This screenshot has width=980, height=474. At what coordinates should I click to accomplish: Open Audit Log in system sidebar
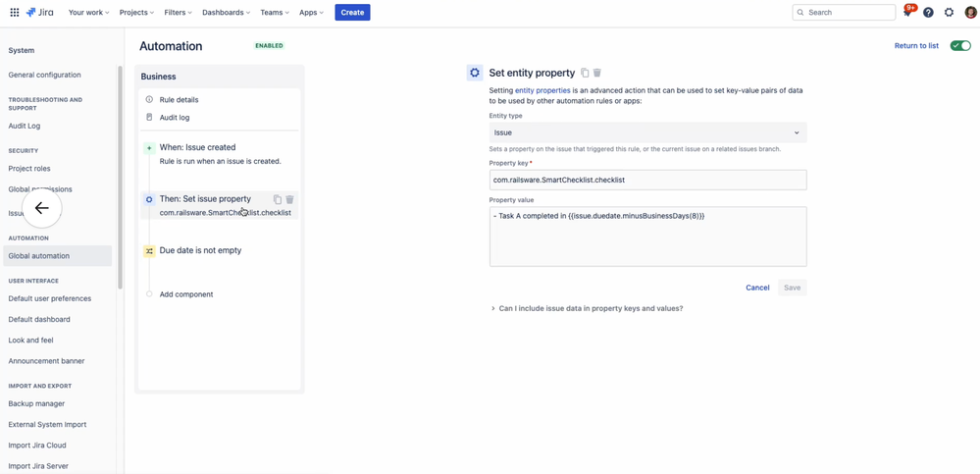[x=25, y=126]
